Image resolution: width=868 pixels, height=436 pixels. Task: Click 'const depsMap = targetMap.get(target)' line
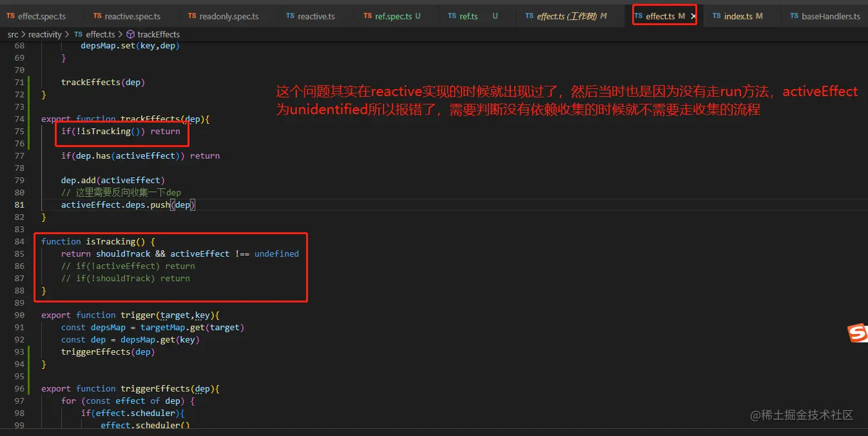point(153,328)
